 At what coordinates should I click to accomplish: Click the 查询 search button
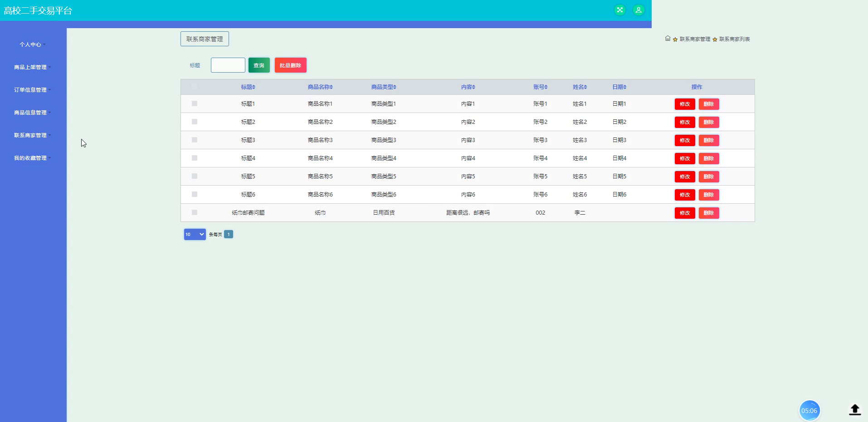tap(259, 65)
